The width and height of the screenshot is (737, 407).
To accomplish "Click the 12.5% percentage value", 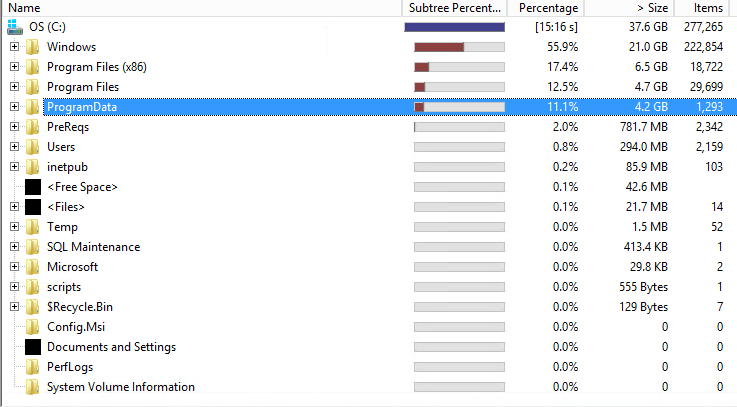I will coord(563,87).
